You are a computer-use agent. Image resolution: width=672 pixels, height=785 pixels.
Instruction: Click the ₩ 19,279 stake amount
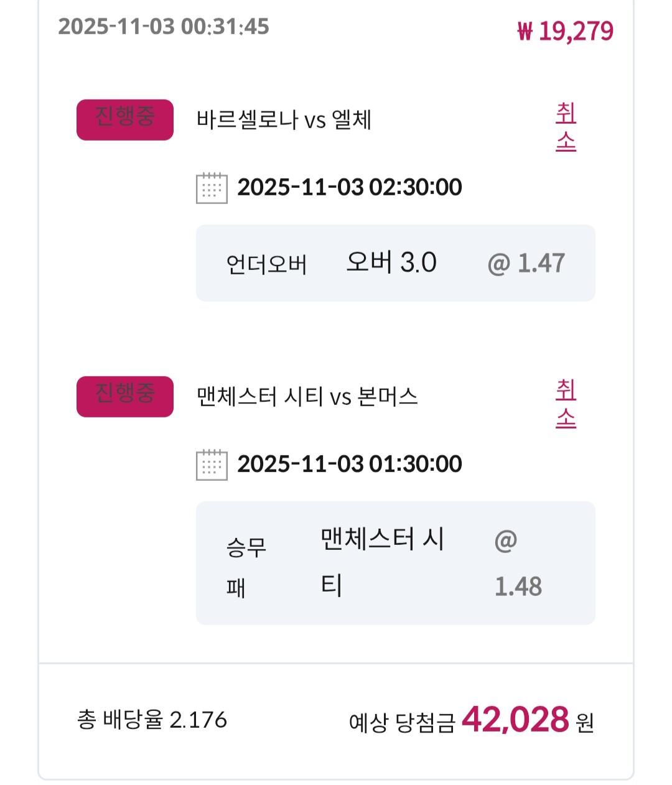pyautogui.click(x=565, y=31)
